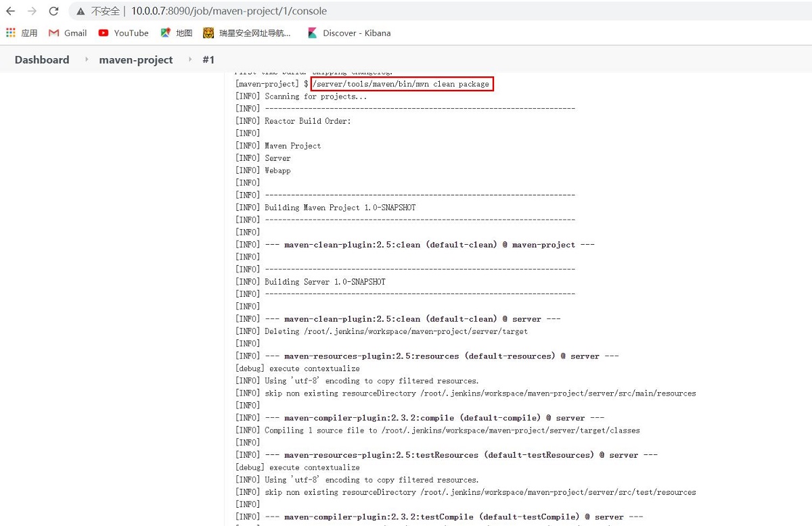
Task: Click the '[INFO] Server' line
Action: pos(263,158)
